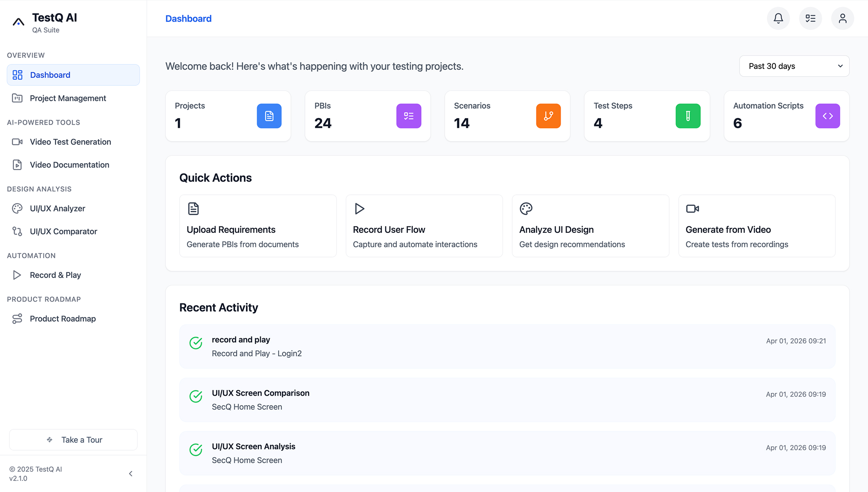Screen dimensions: 868x492
Task: Choose the Analyze UI Design quick action title
Action: coord(557,230)
